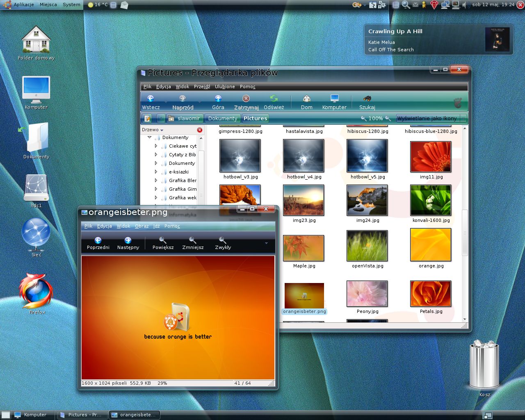Switch to orangeisbeter taskbar button
This screenshot has height=420, width=525.
pos(134,415)
